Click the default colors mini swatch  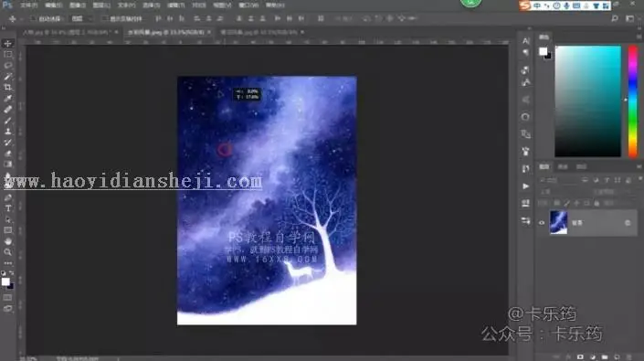coord(4,272)
